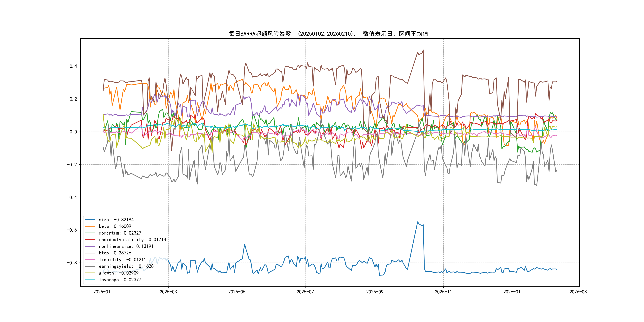Click the purple nonlinearsize legend line swatch

(90, 246)
